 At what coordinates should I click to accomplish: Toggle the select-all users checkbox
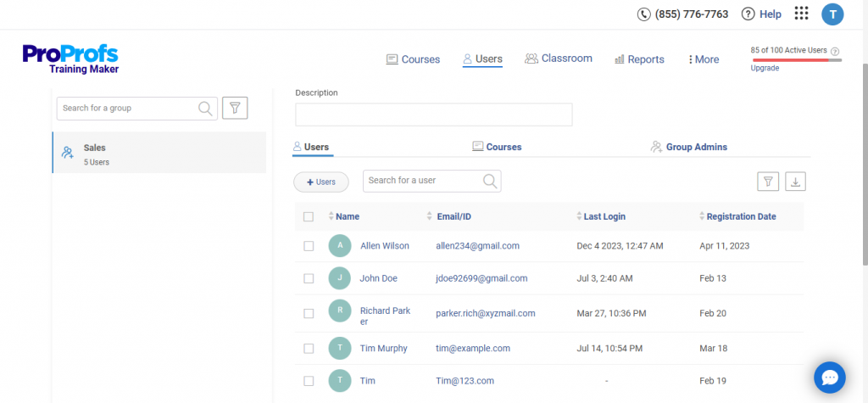click(x=309, y=216)
